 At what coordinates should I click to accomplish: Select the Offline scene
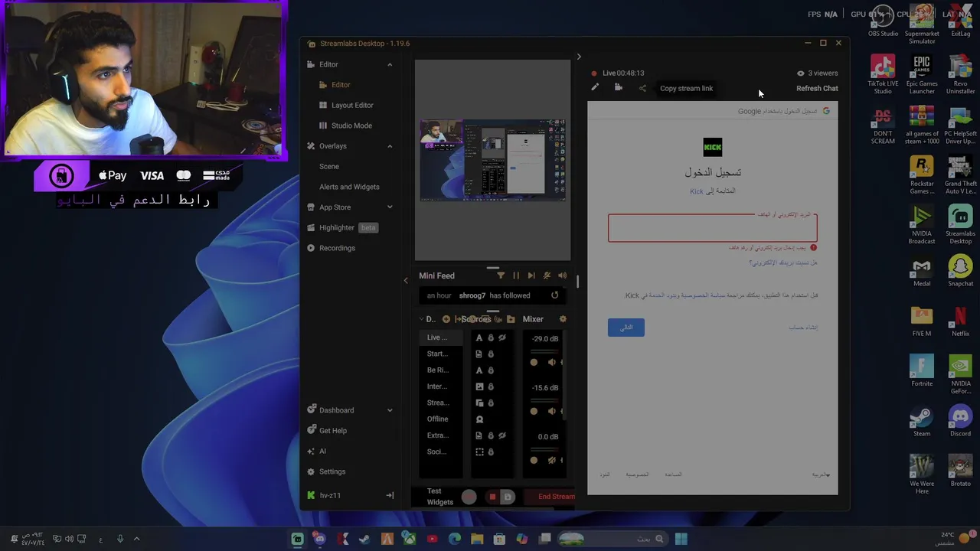click(443, 419)
